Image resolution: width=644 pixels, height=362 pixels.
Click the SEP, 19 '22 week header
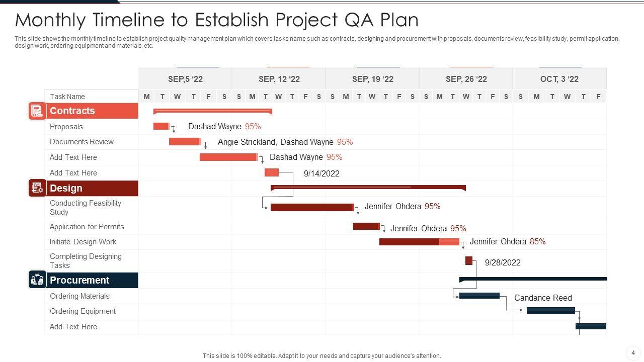click(x=372, y=79)
